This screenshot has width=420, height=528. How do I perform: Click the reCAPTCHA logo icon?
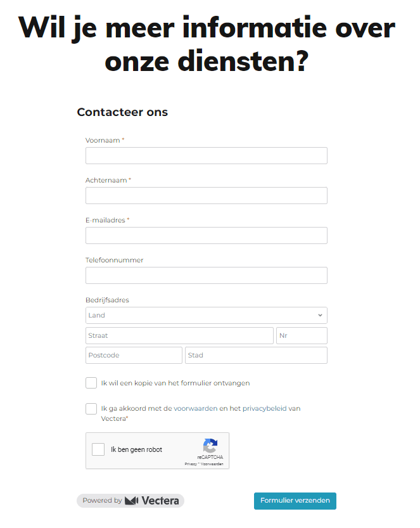coord(210,445)
